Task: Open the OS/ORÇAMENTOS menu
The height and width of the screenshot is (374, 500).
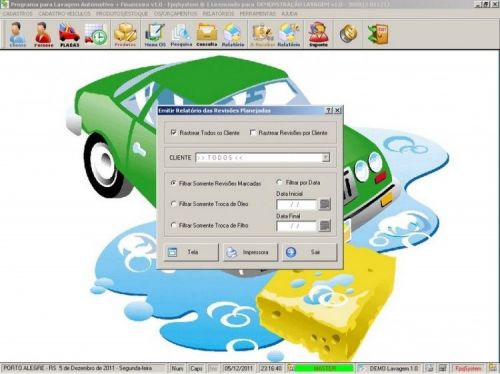Action: point(176,14)
